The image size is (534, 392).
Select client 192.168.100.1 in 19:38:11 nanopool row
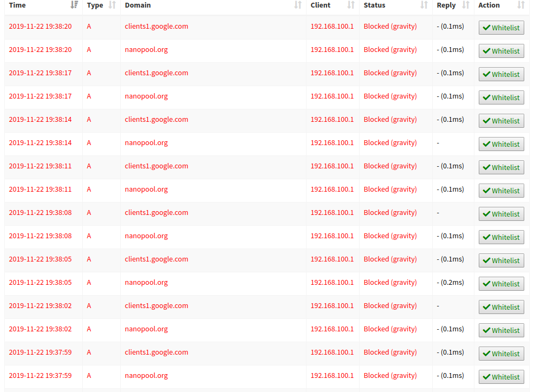(332, 190)
